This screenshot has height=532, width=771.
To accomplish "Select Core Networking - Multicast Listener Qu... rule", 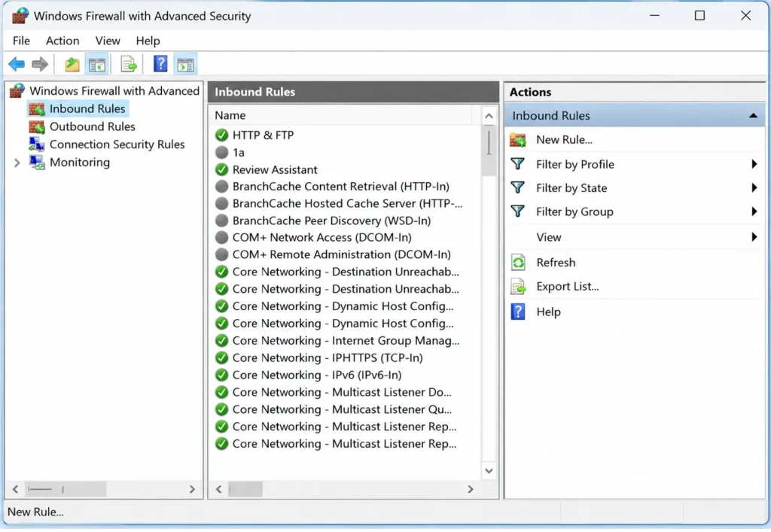I will (x=342, y=409).
